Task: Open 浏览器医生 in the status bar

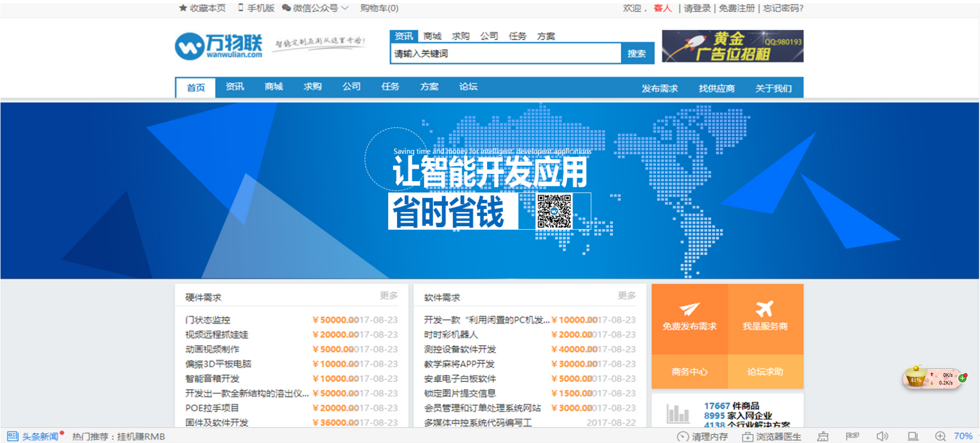Action: click(771, 436)
